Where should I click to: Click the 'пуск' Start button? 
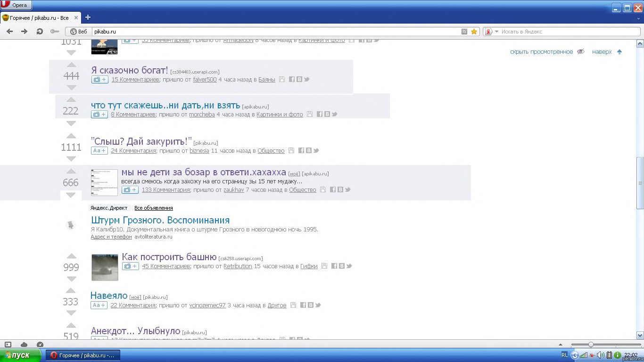click(x=18, y=355)
